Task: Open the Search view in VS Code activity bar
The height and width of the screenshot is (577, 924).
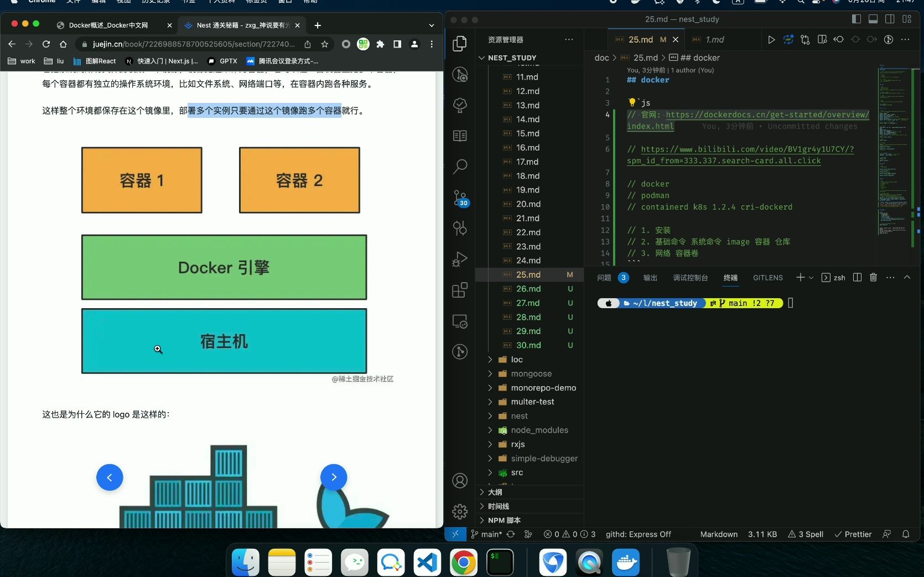Action: click(x=460, y=167)
